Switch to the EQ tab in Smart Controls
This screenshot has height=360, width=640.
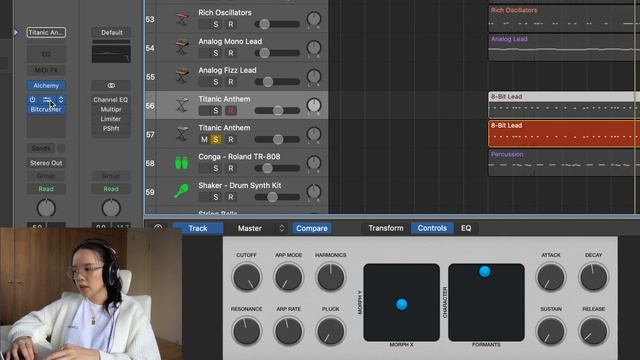tap(466, 228)
